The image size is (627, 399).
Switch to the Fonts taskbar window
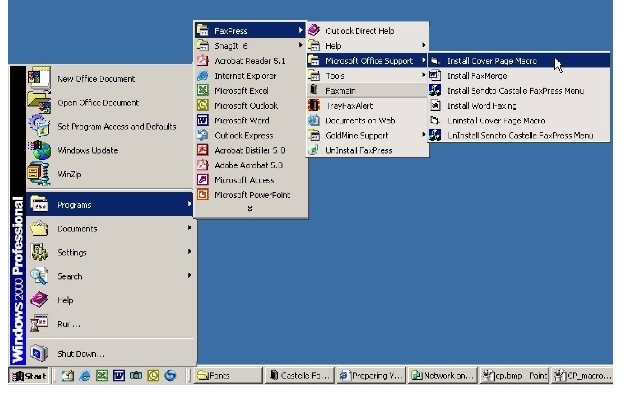pyautogui.click(x=228, y=376)
